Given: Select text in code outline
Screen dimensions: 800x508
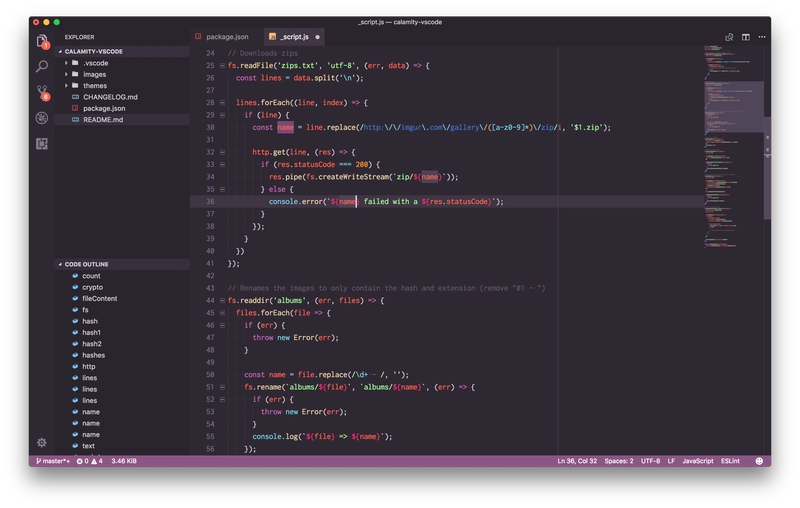Looking at the screenshot, I should coord(122,446).
